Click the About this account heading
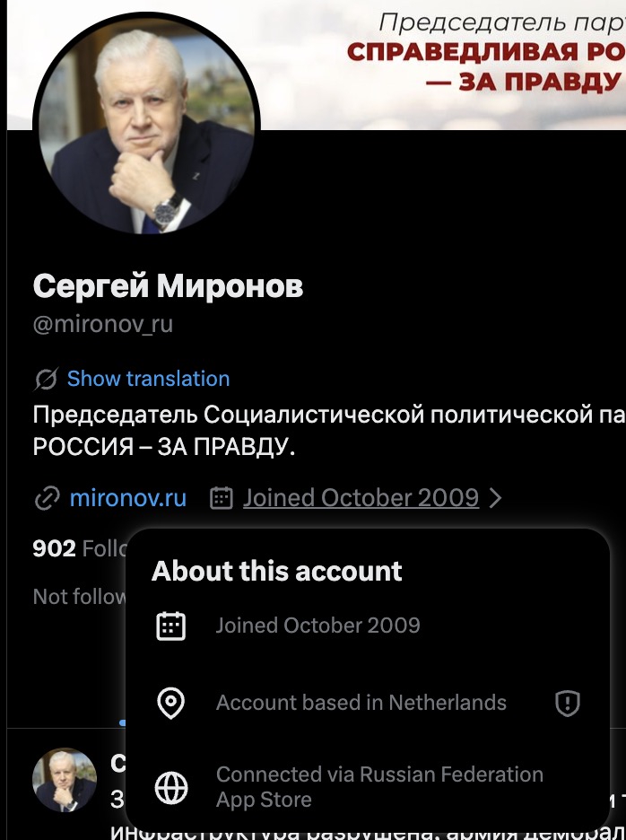 click(277, 572)
